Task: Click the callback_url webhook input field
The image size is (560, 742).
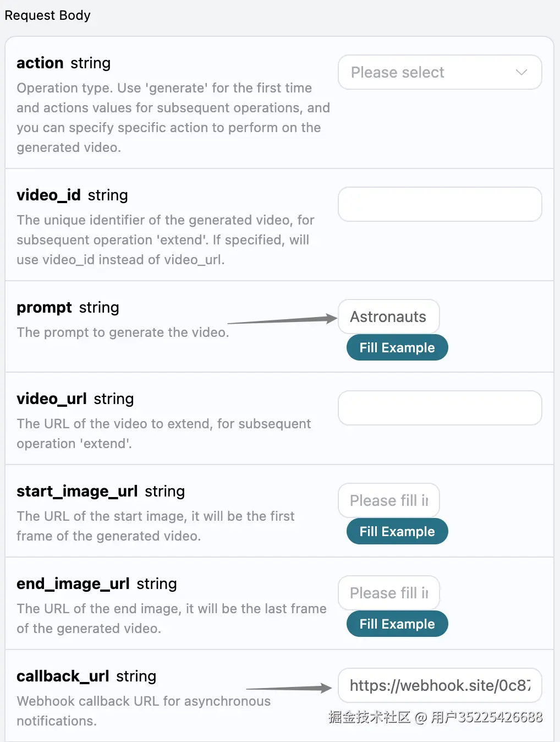Action: tap(440, 685)
